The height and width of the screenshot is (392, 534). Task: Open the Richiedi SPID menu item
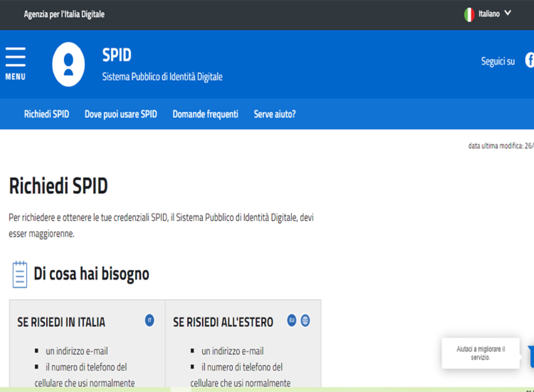(x=47, y=114)
